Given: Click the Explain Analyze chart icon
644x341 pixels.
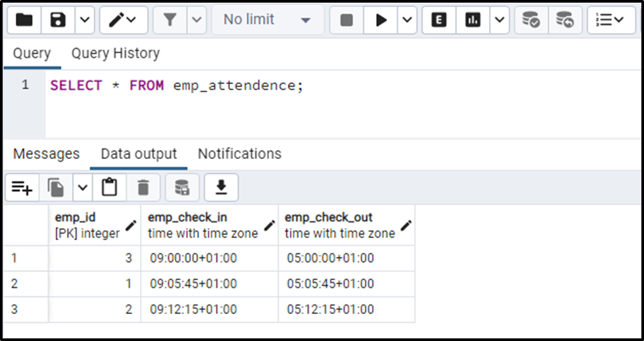Looking at the screenshot, I should coord(472,20).
